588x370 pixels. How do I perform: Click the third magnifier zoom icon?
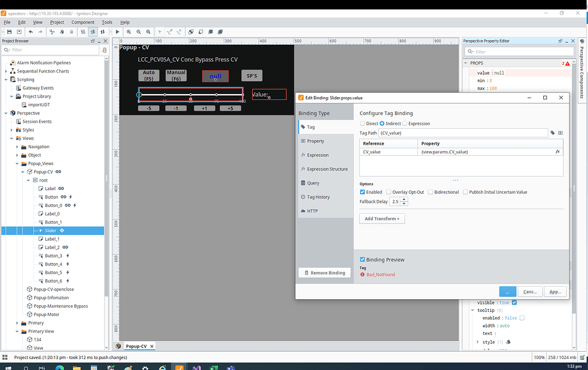pyautogui.click(x=149, y=32)
